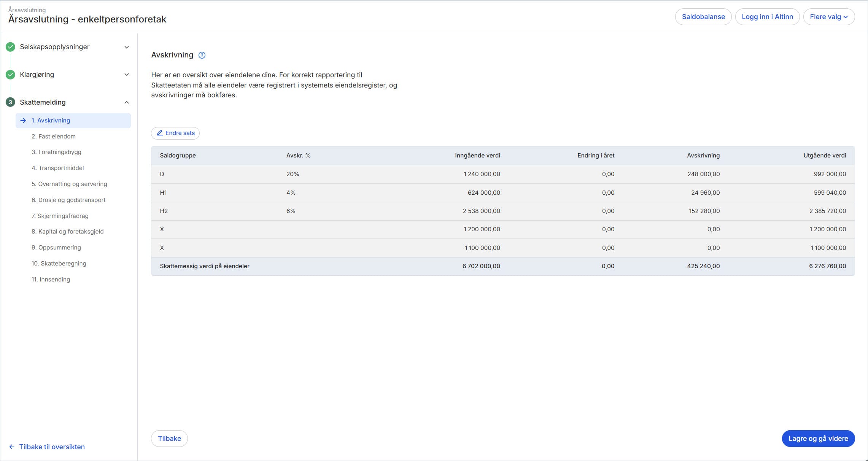The height and width of the screenshot is (461, 868).
Task: Expand the Selskapsopplysninger section chevron
Action: pos(127,47)
